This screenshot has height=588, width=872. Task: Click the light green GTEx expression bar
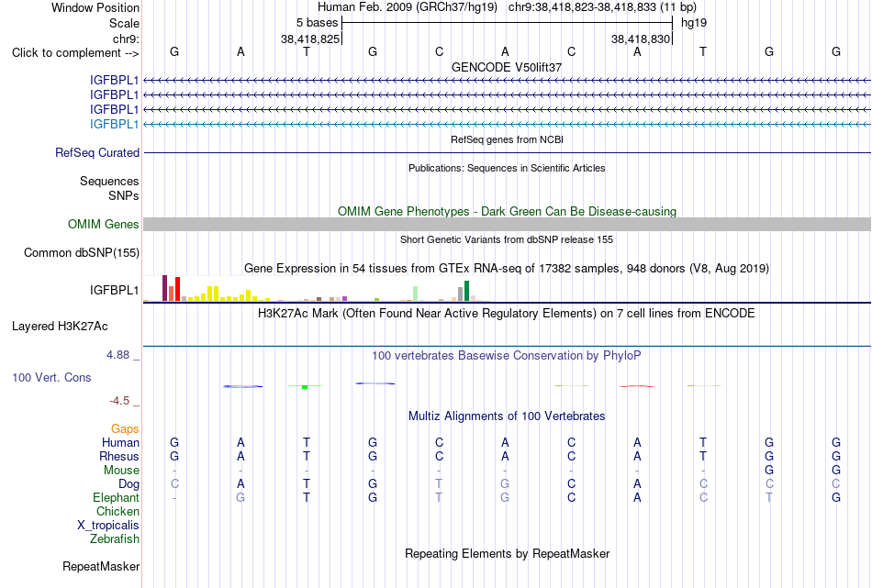pyautogui.click(x=416, y=294)
